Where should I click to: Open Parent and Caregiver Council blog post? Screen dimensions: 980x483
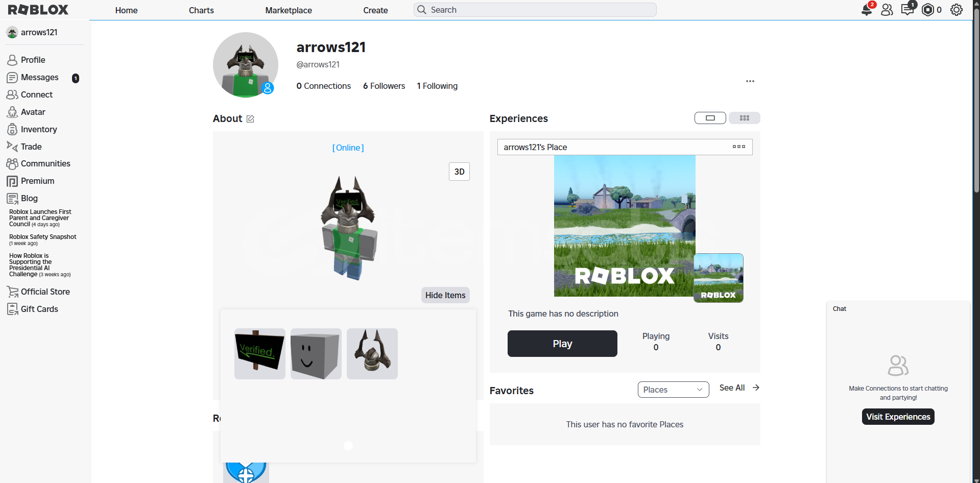[x=40, y=218]
